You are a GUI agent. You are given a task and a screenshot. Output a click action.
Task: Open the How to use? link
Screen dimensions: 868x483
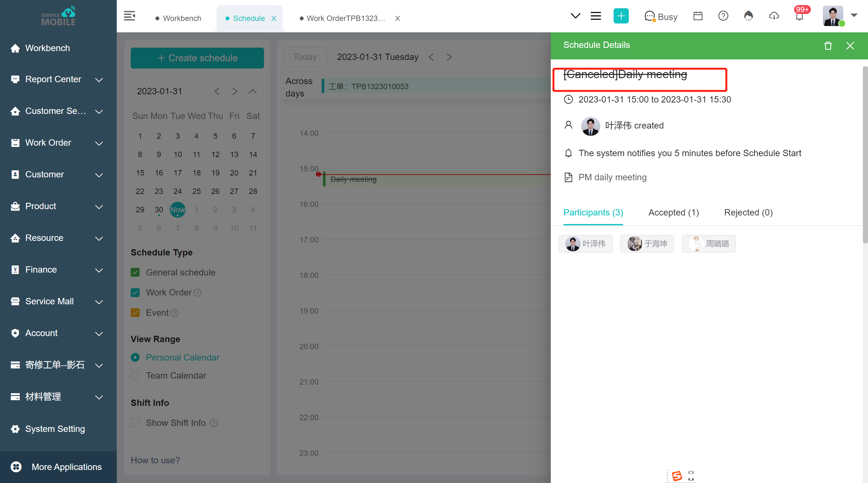click(x=155, y=460)
